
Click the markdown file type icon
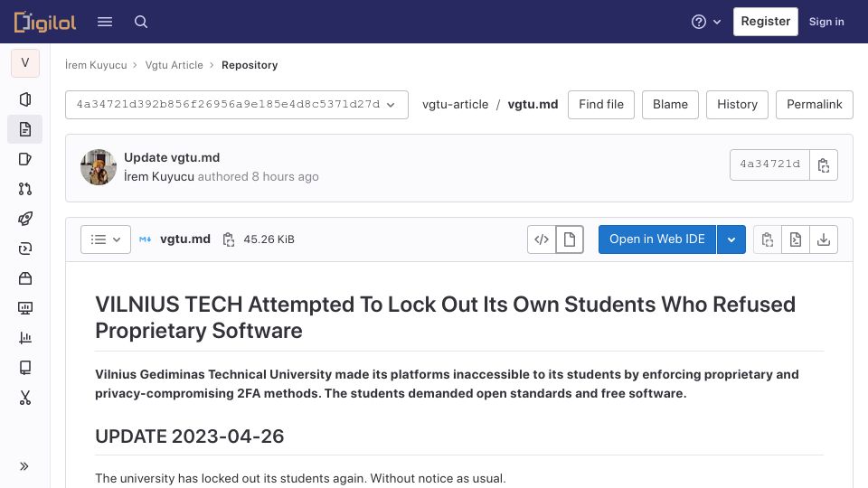coord(145,239)
